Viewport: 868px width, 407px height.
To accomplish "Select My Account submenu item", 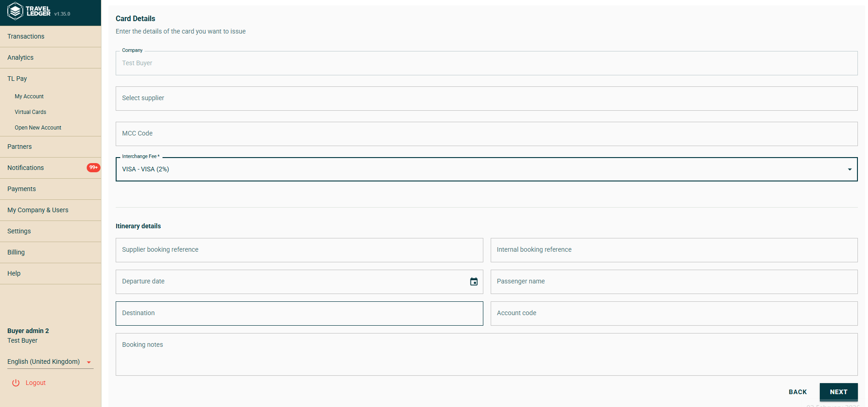I will pos(29,96).
